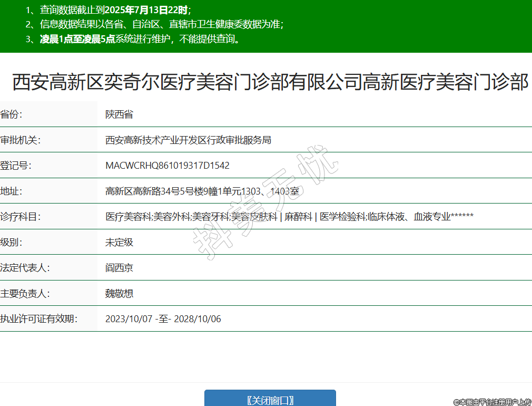This screenshot has height=406, width=532.
Task: Select the 陕西省 province value
Action: tap(119, 114)
